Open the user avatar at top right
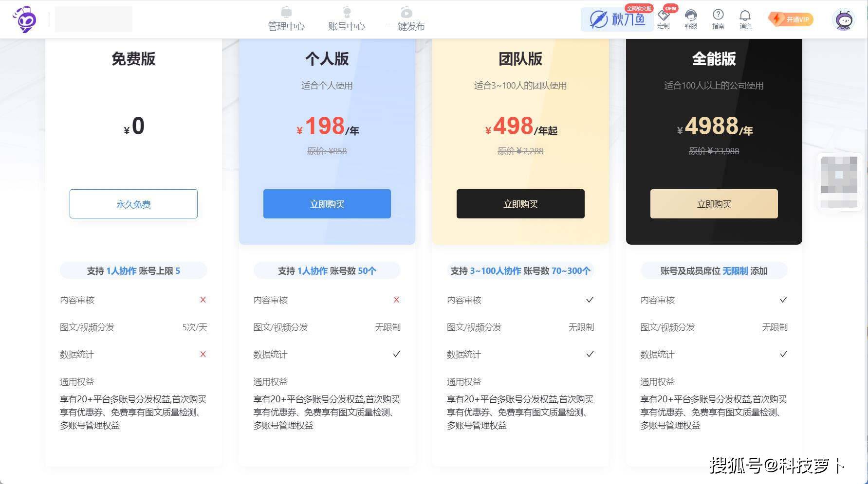 click(844, 20)
